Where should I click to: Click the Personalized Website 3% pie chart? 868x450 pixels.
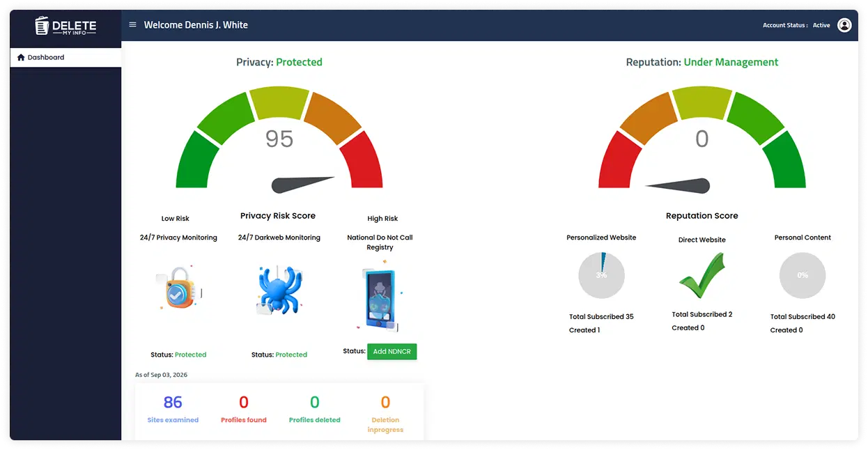tap(601, 275)
